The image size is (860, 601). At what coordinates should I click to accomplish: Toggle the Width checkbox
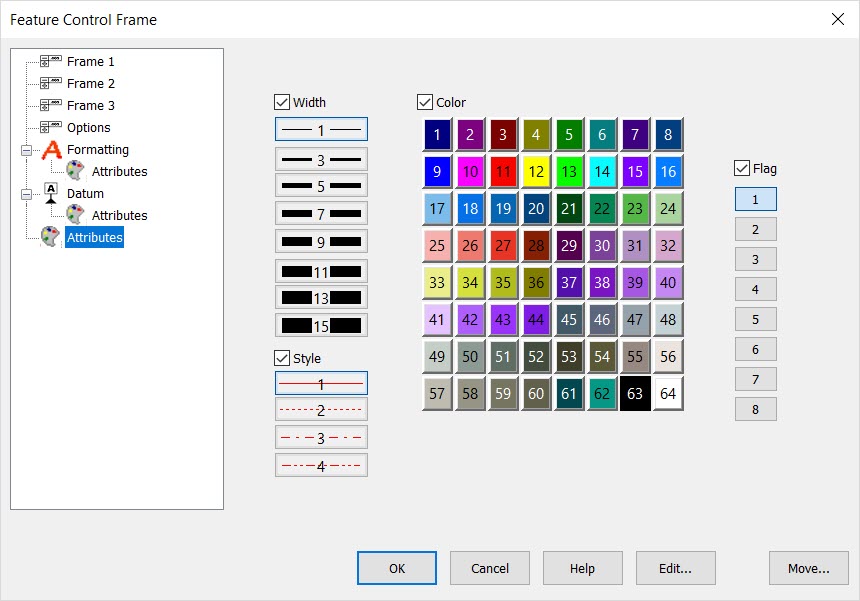(x=281, y=101)
